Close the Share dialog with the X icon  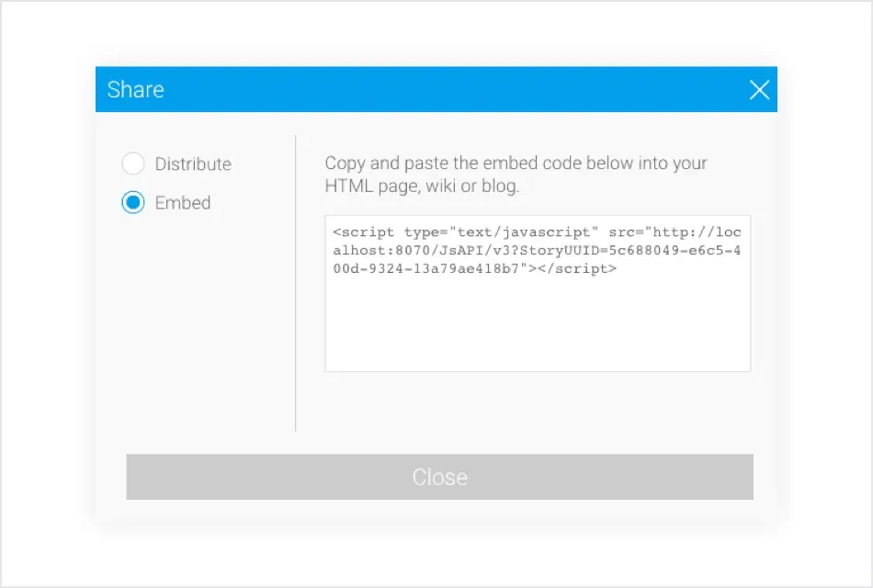[x=759, y=89]
